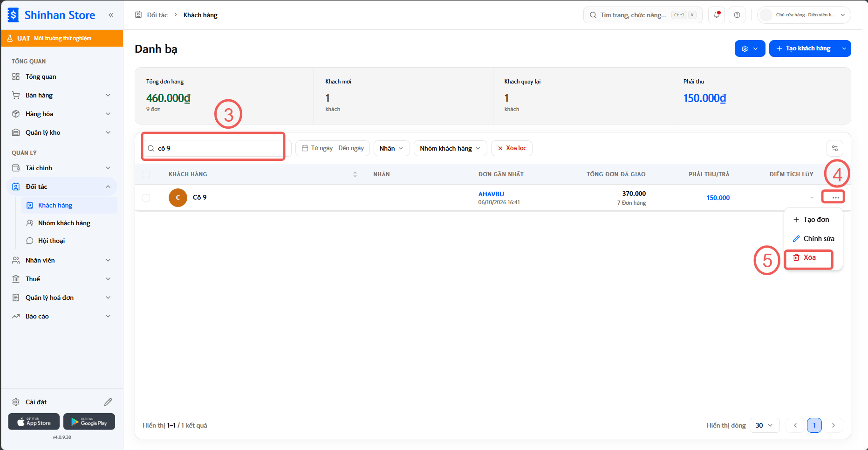Tick the select-all header checkbox
The image size is (868, 450).
pos(146,174)
